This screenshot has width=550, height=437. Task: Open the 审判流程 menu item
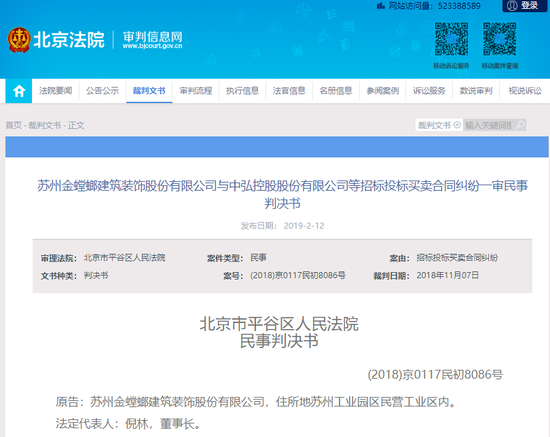pyautogui.click(x=196, y=91)
